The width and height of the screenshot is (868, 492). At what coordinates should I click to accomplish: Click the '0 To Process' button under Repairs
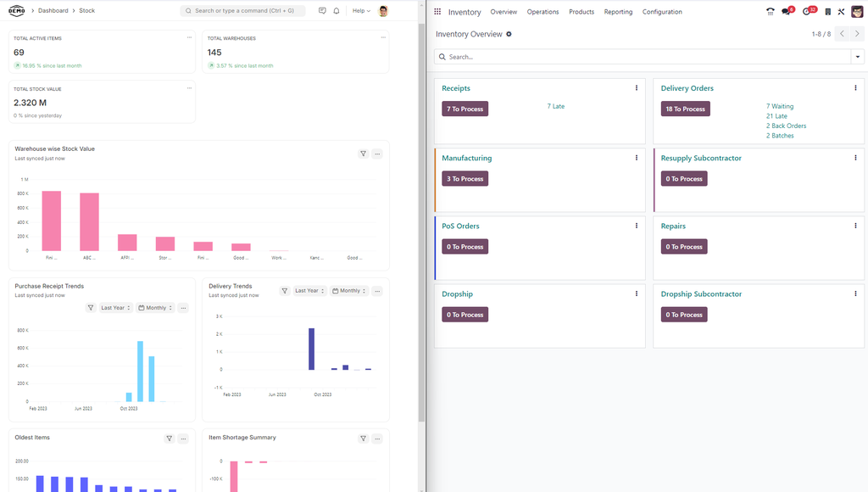684,247
